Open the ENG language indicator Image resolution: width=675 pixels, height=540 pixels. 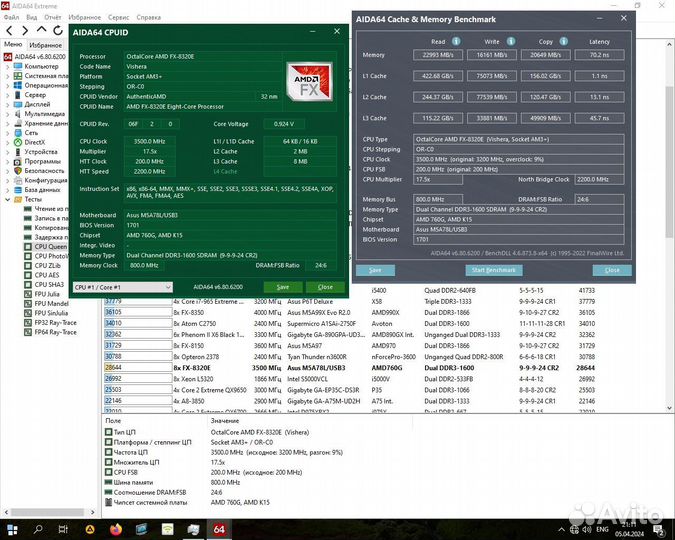point(602,529)
